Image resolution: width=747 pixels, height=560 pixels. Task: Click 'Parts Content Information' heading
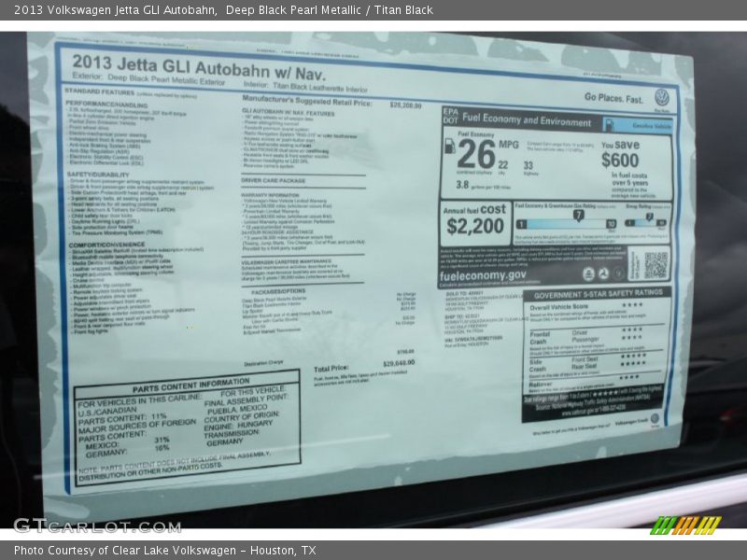pyautogui.click(x=191, y=385)
